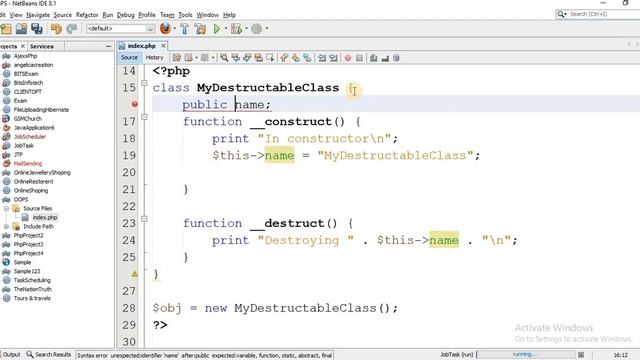Click Shift Line Right icon
The image size is (640, 360).
click(x=333, y=58)
